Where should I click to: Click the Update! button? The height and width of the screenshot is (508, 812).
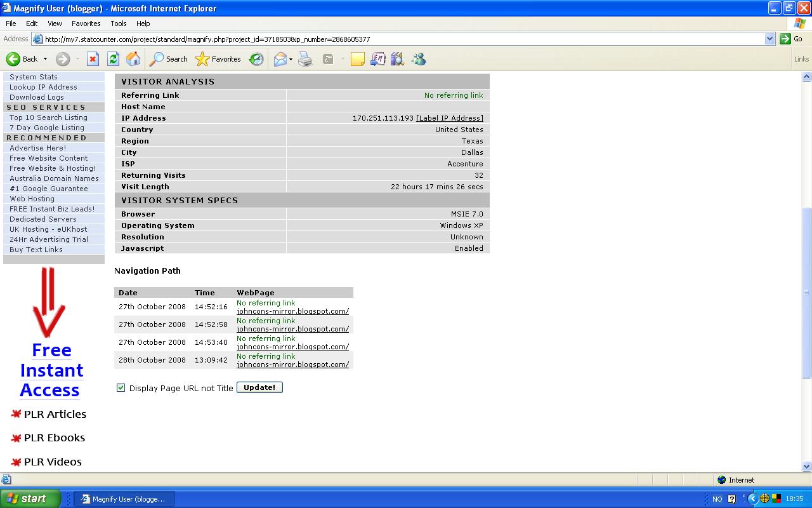click(x=259, y=387)
